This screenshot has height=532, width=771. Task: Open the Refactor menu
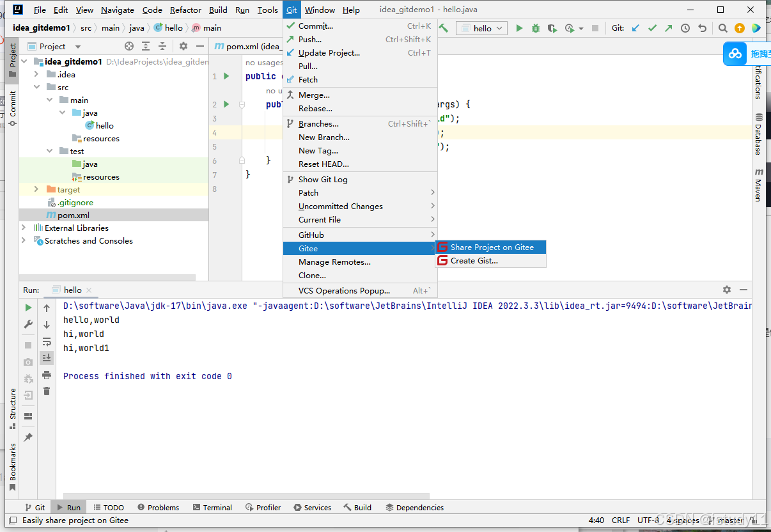point(185,10)
